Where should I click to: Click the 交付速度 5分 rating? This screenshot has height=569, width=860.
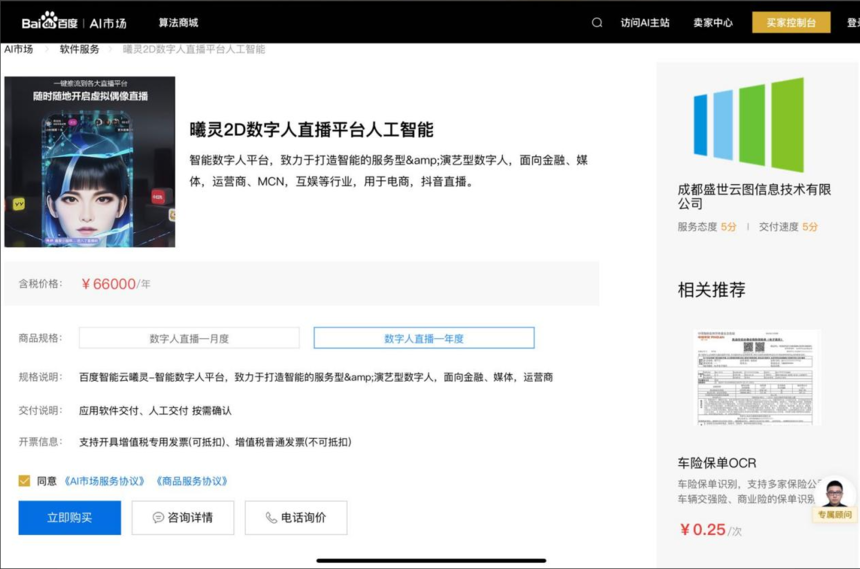tap(788, 227)
